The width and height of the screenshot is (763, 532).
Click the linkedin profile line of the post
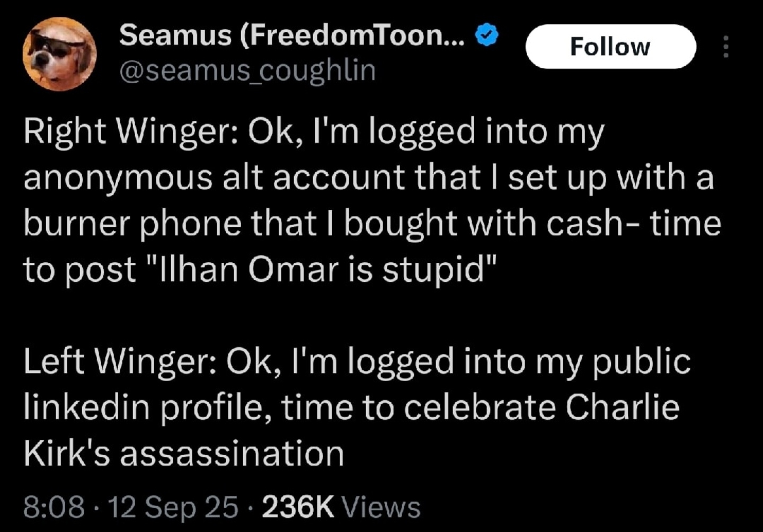(351, 408)
